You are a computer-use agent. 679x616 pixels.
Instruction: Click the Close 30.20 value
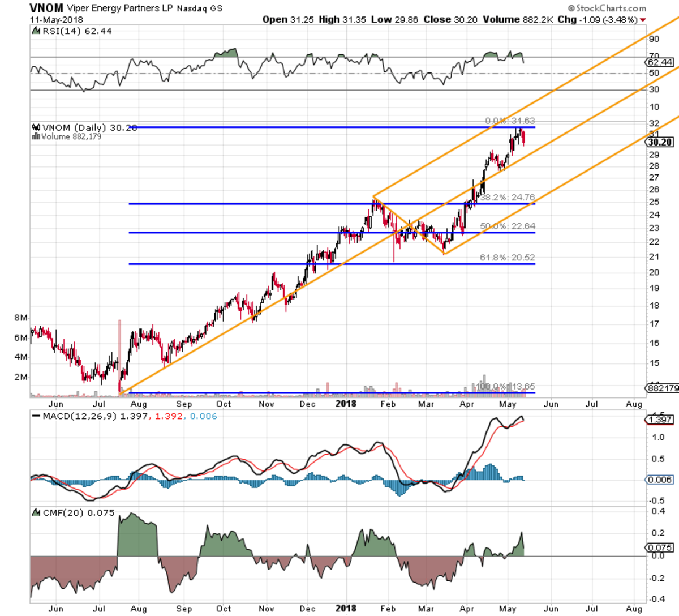pos(450,19)
